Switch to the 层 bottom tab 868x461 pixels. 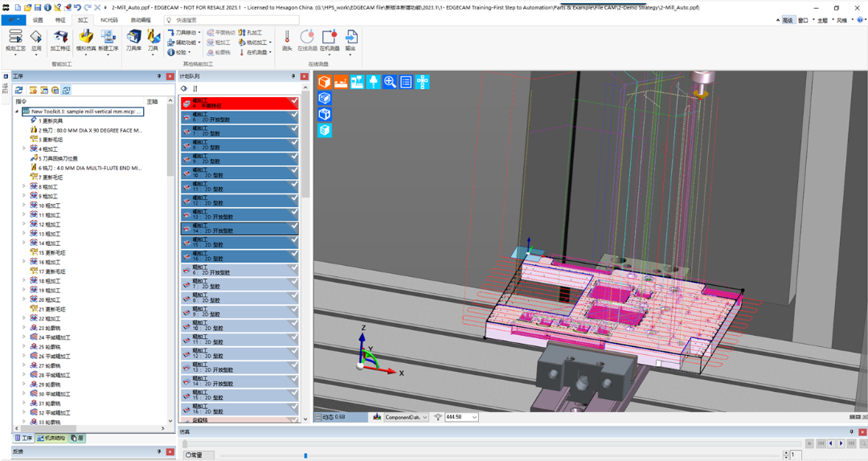pyautogui.click(x=77, y=439)
